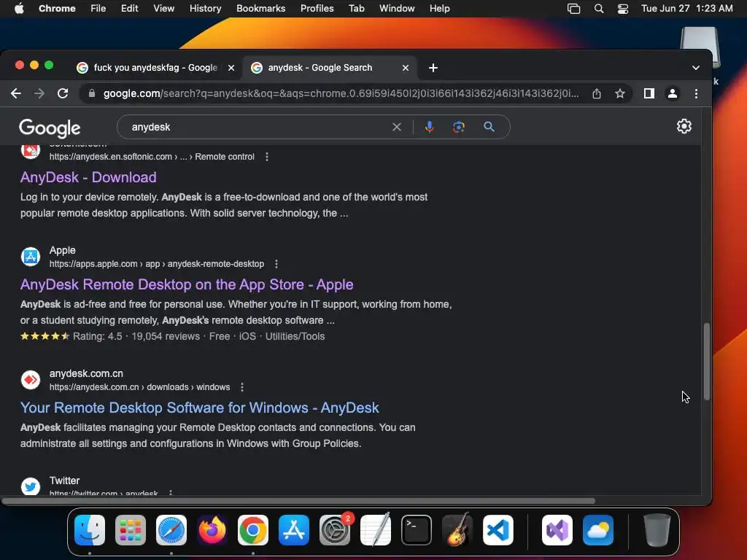Open Your Remote Desktop Software for Windows link
The width and height of the screenshot is (747, 560).
200,408
